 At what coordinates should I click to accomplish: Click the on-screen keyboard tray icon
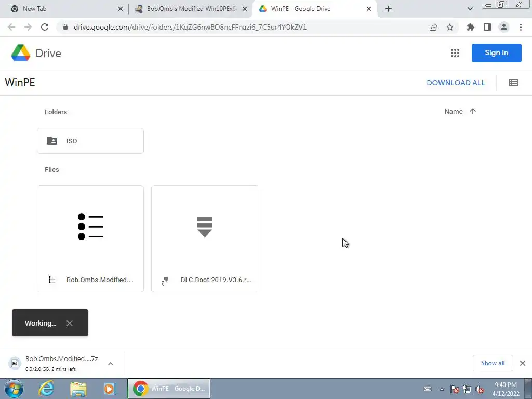(428, 389)
